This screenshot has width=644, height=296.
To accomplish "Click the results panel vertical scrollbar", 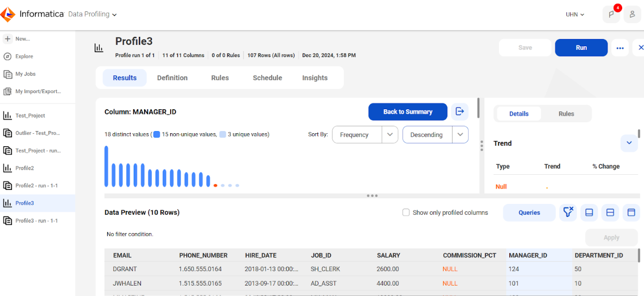I will pyautogui.click(x=478, y=108).
